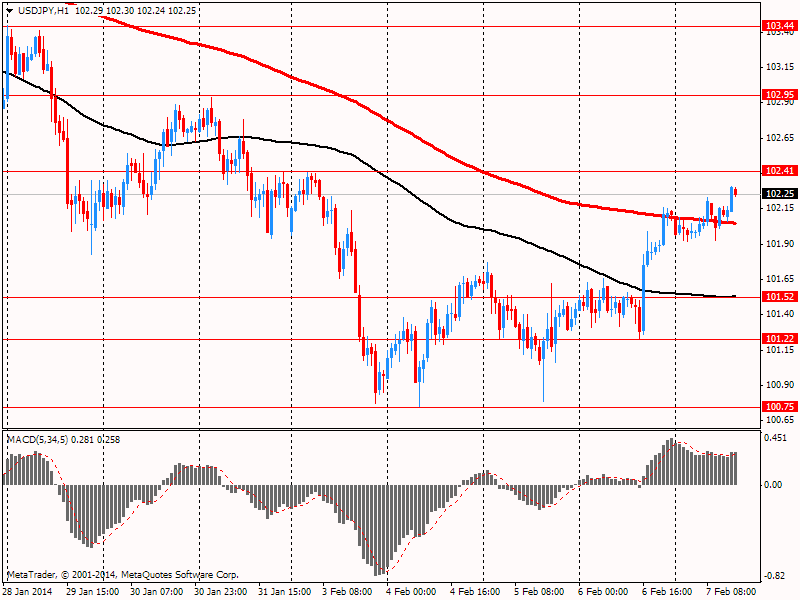Click the -0.82 MACD scale value

click(775, 576)
